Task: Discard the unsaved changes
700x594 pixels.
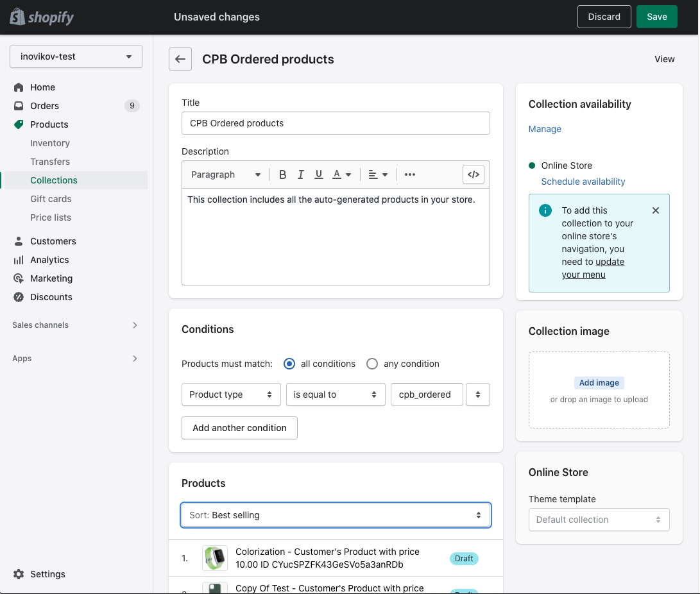Action: [604, 17]
